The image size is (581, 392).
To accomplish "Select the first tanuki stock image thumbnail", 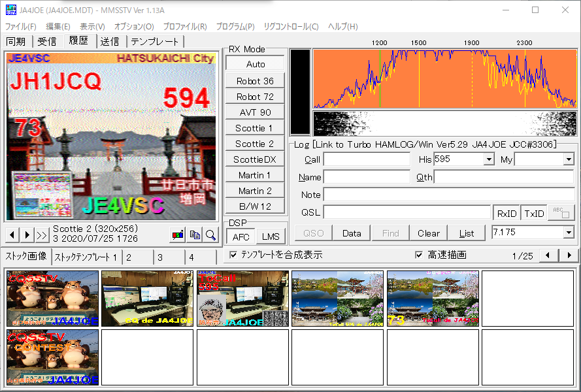I will [52, 297].
